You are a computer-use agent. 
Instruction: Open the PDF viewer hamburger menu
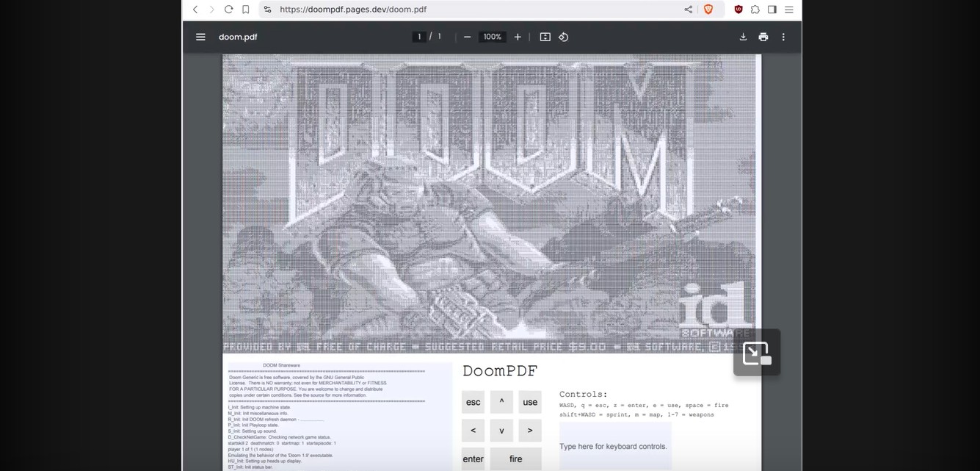(x=200, y=36)
